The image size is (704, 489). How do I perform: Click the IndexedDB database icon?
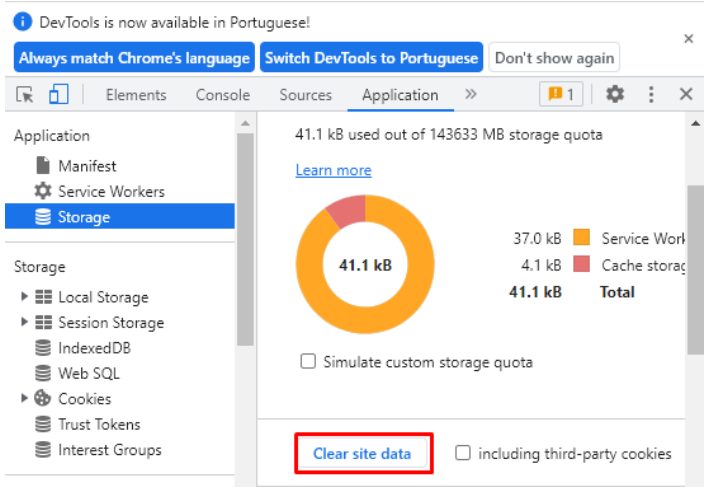pyautogui.click(x=43, y=348)
